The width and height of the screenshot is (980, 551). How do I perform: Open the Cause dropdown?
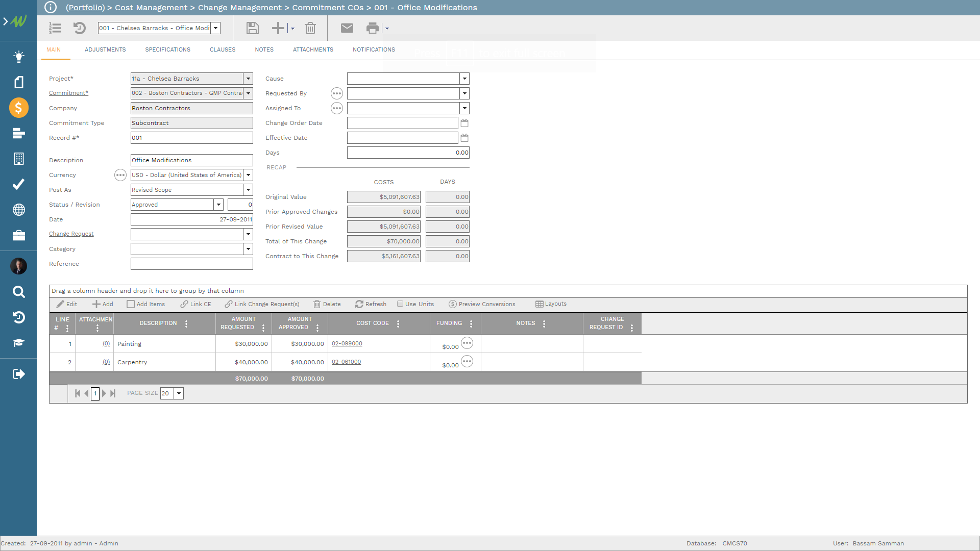pos(464,78)
